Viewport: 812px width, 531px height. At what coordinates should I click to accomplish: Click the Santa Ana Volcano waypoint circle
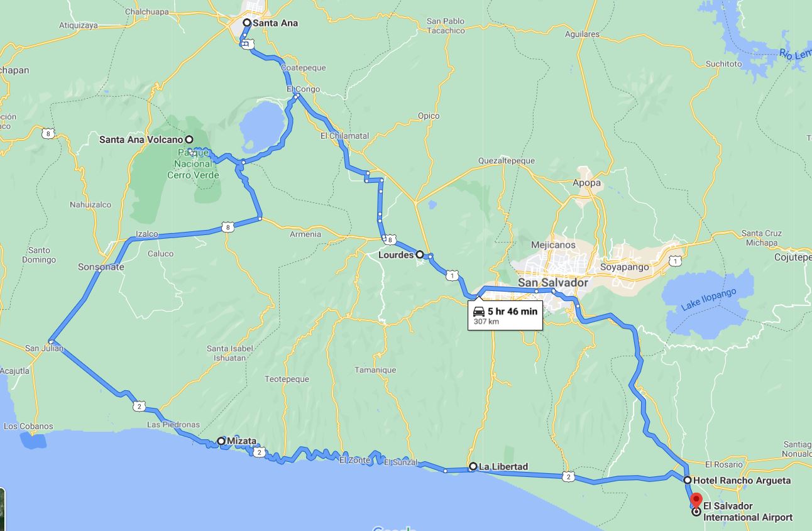click(x=189, y=140)
